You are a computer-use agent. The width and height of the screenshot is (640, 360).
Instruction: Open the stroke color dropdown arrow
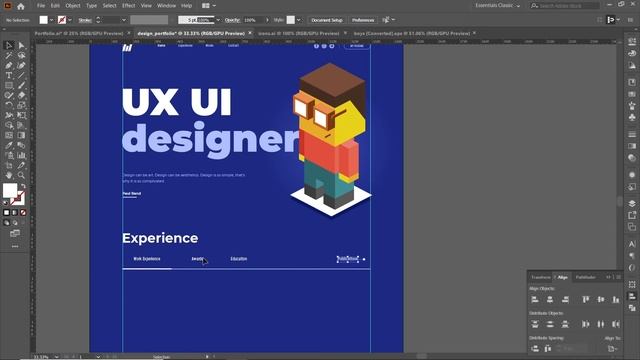[70, 20]
